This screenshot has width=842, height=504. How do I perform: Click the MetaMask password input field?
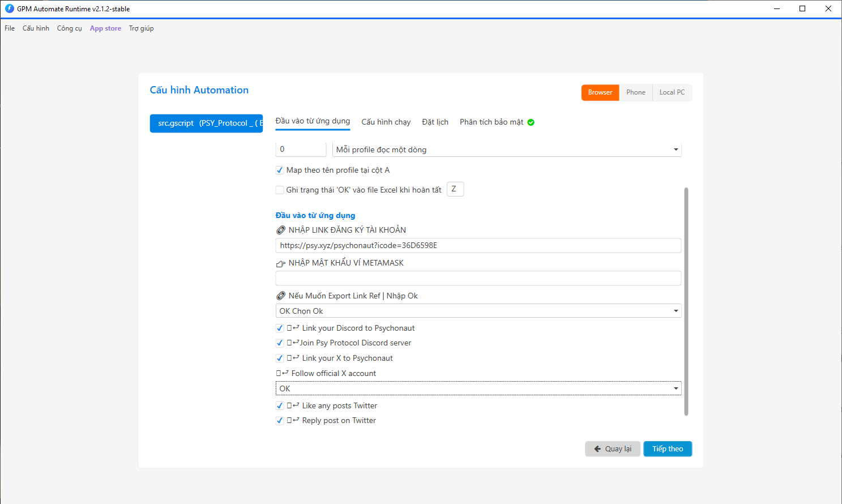[x=478, y=278]
